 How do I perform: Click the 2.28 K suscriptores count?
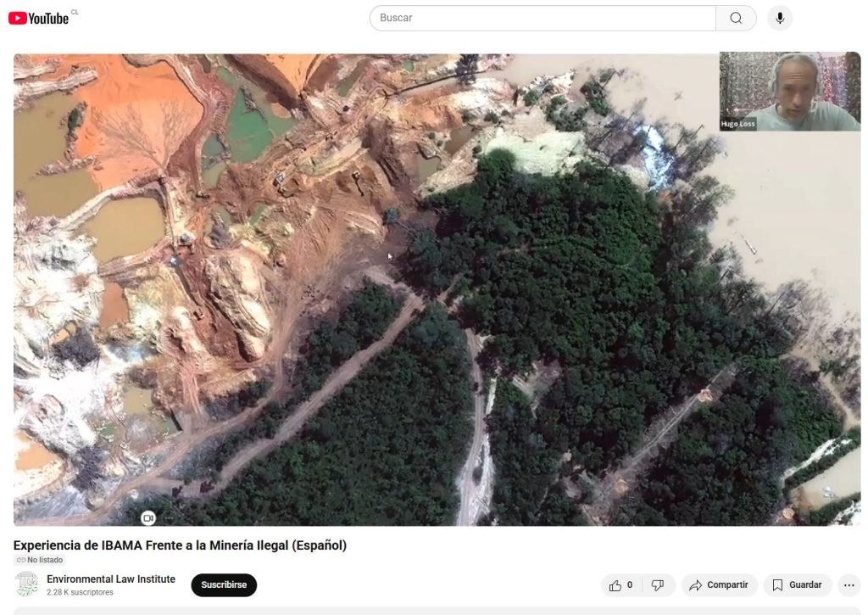(x=80, y=592)
